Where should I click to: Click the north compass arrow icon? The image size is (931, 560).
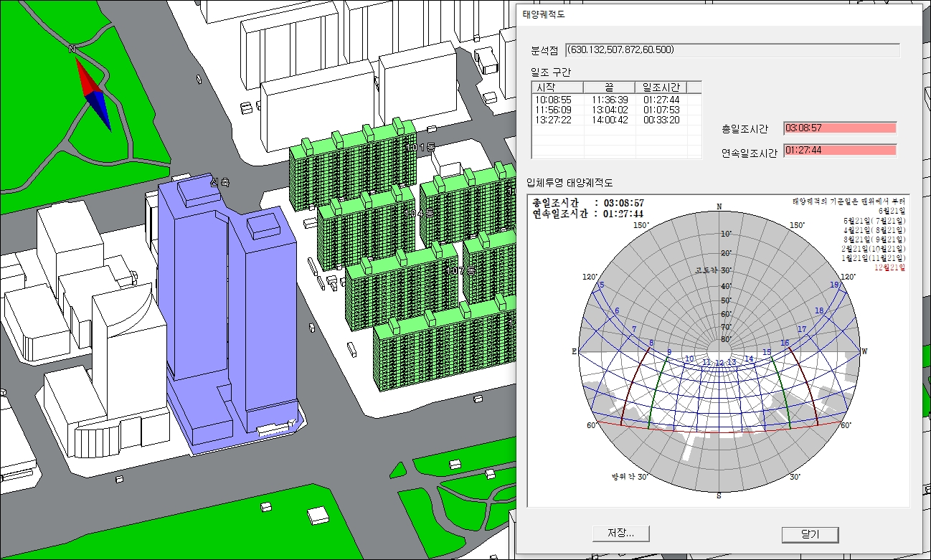click(x=93, y=92)
